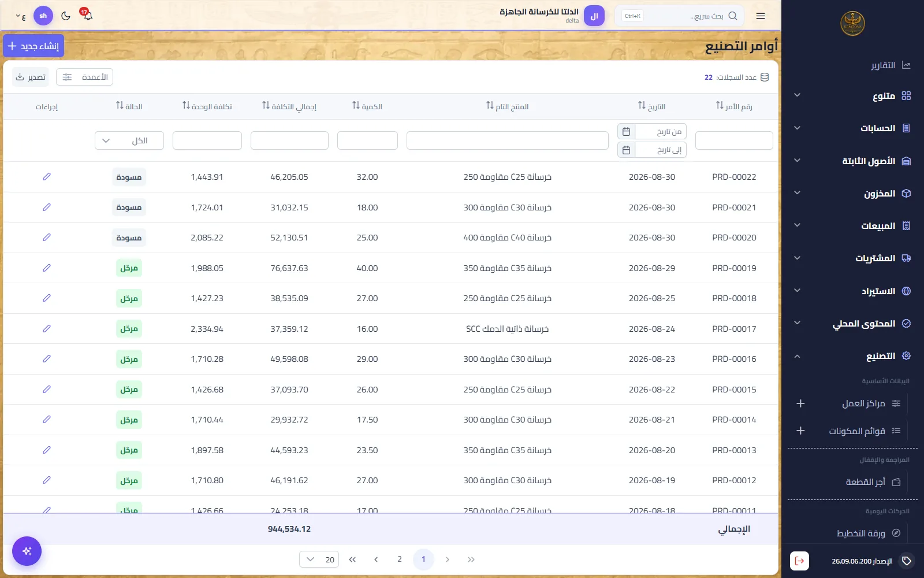Add new قوائم المكونات with plus icon

(x=800, y=431)
